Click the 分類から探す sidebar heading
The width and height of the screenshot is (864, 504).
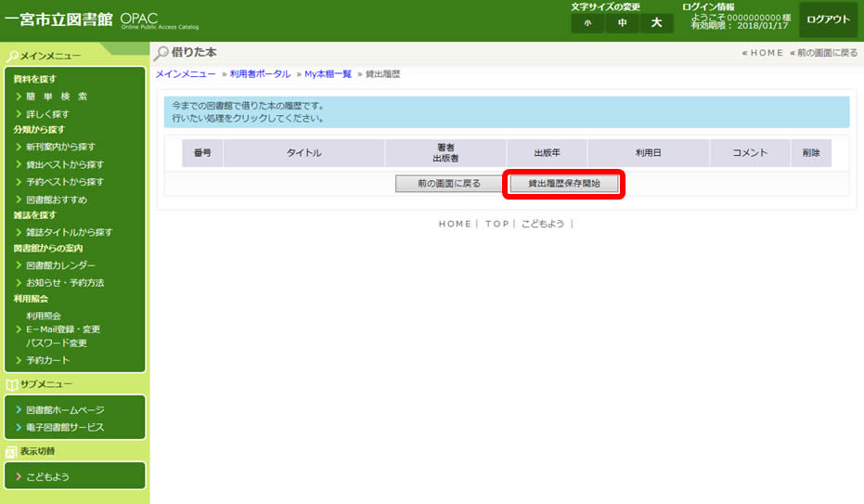(x=39, y=129)
